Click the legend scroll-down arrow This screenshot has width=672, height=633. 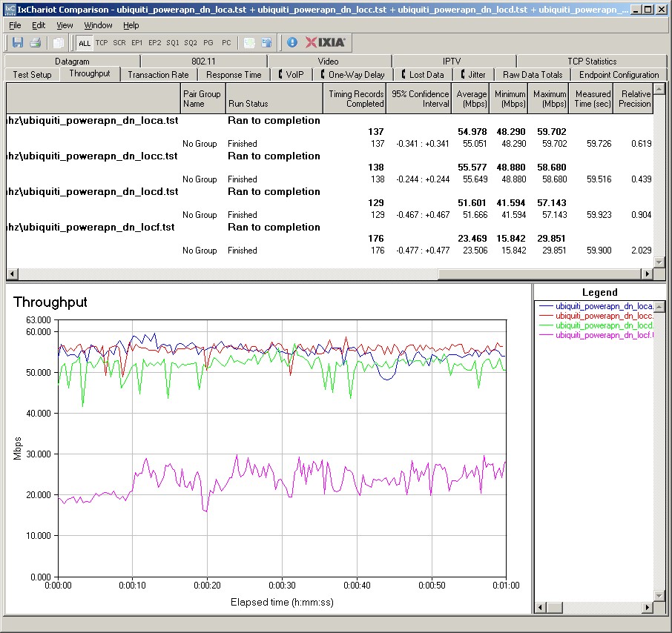point(659,596)
